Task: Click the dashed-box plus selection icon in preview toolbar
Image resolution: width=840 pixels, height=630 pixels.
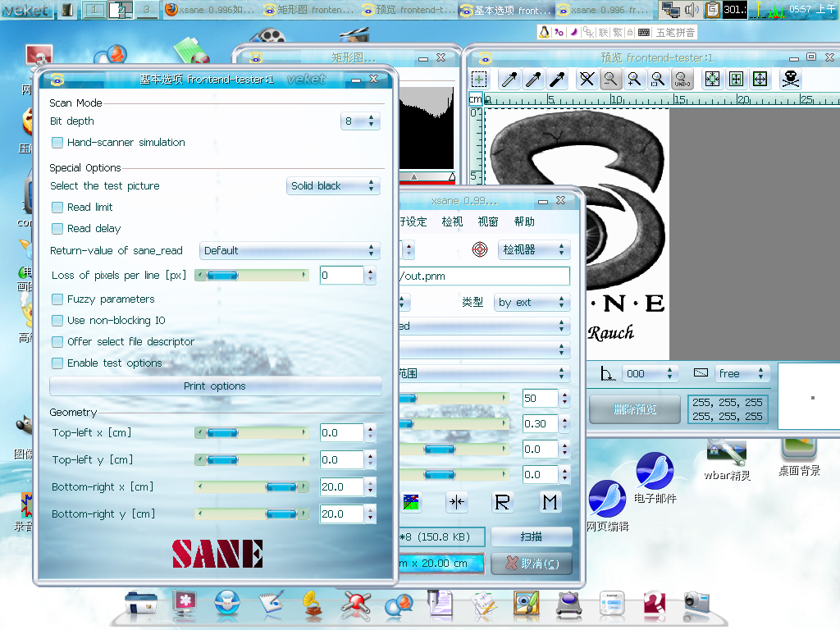Action: (479, 80)
